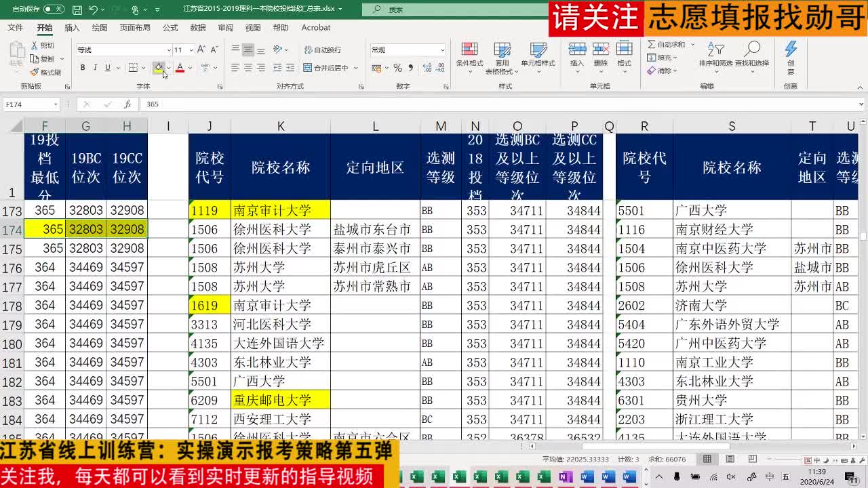Toggle the AutoSave switch
The width and height of the screenshot is (868, 488).
(x=54, y=9)
